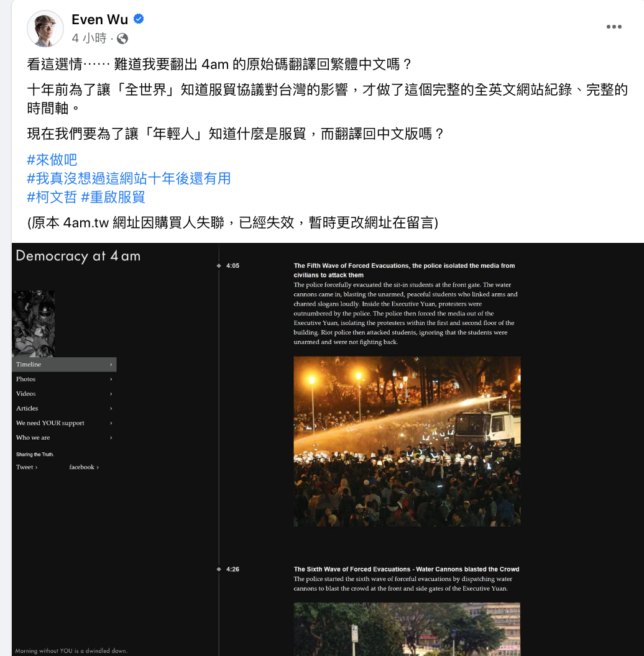Open Even Wu's profile picture
644x656 pixels.
[x=45, y=29]
